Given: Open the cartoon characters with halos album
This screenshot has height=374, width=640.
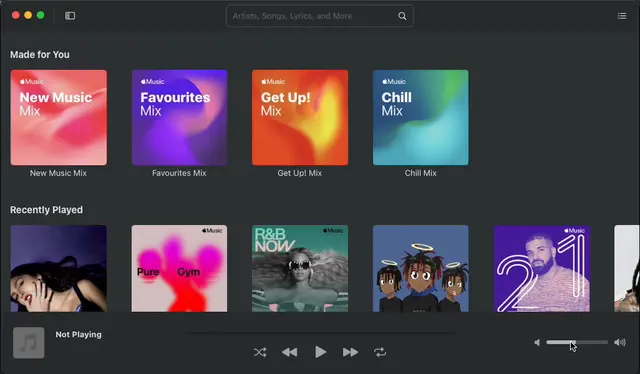Looking at the screenshot, I should (x=421, y=269).
